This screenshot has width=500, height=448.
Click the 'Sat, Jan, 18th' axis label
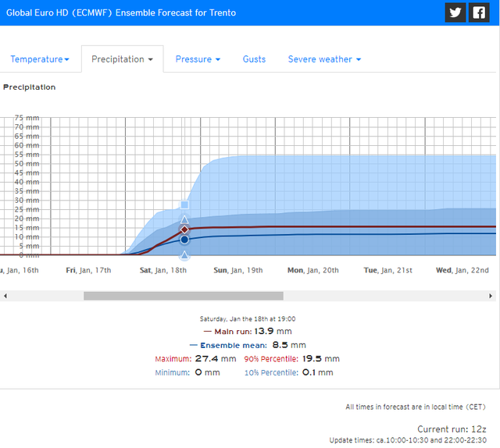[x=163, y=271]
